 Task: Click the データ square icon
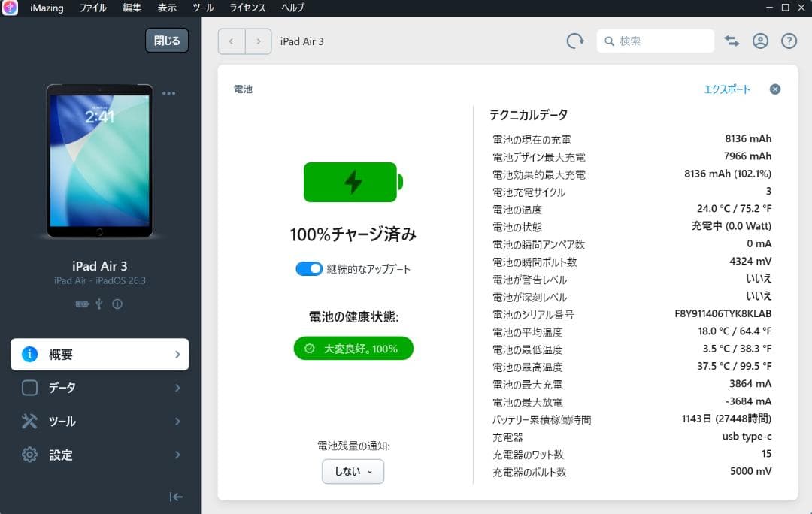click(29, 388)
